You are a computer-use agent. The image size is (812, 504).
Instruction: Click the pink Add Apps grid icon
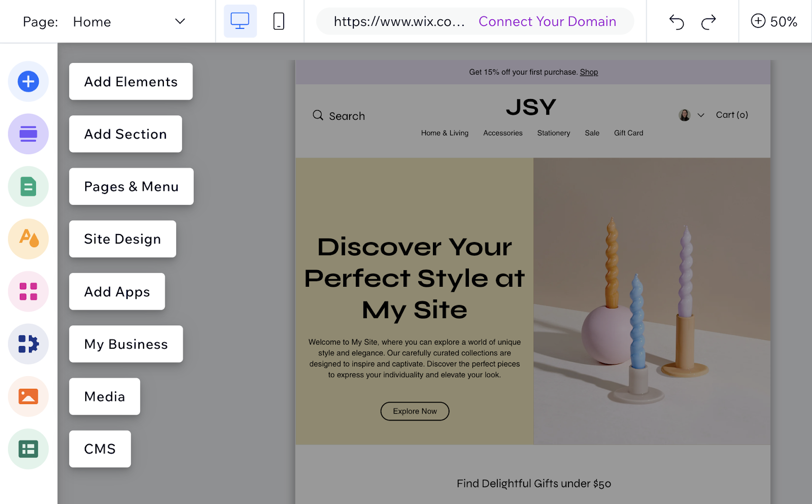pos(28,291)
